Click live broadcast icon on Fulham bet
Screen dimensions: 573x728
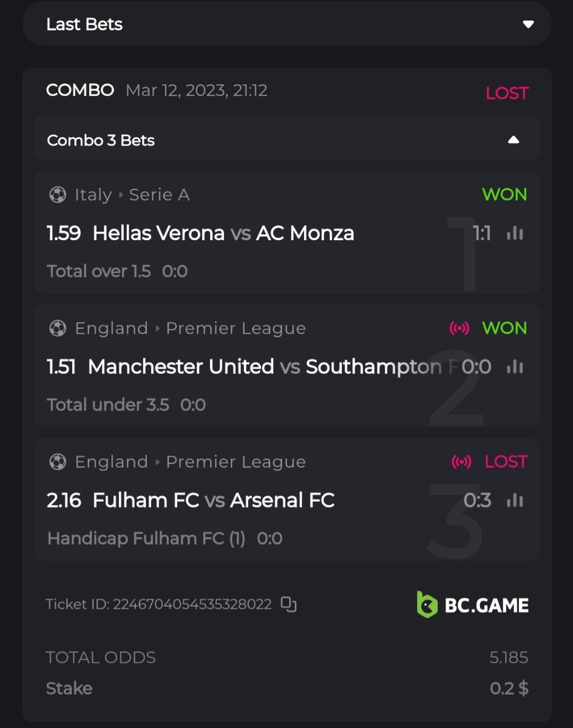pyautogui.click(x=461, y=462)
